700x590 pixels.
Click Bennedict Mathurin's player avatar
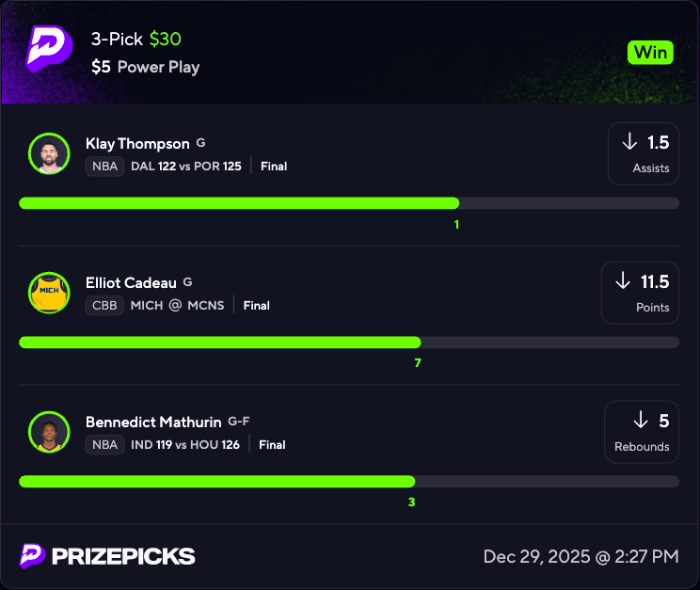pyautogui.click(x=49, y=432)
